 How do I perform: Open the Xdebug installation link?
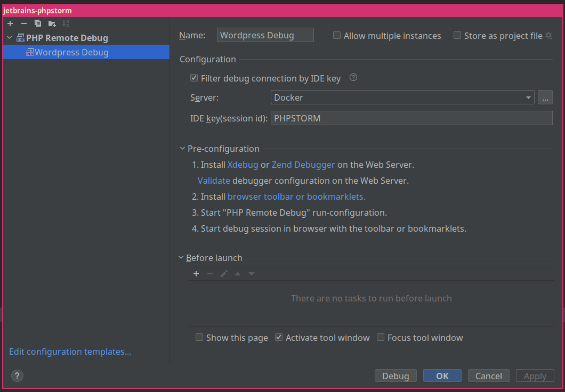[243, 165]
